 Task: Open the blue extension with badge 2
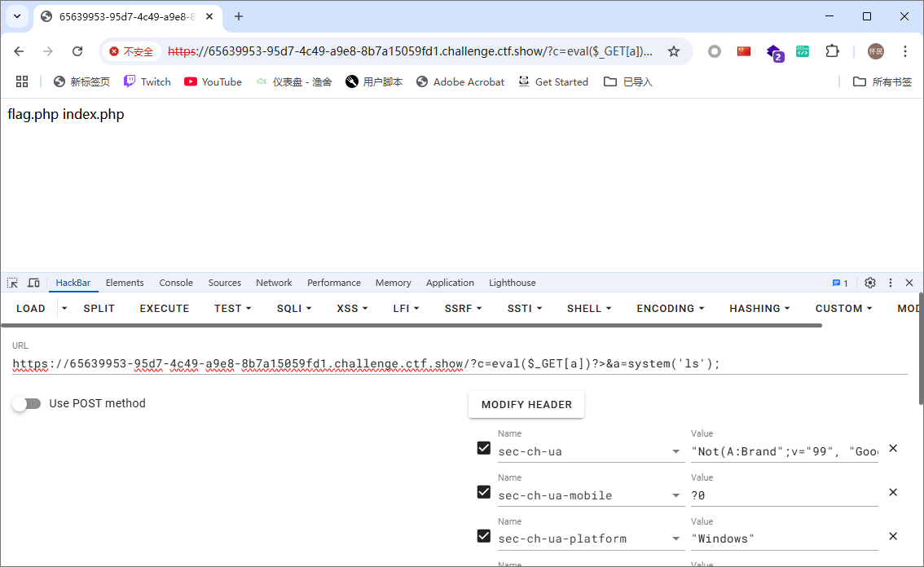pyautogui.click(x=774, y=52)
